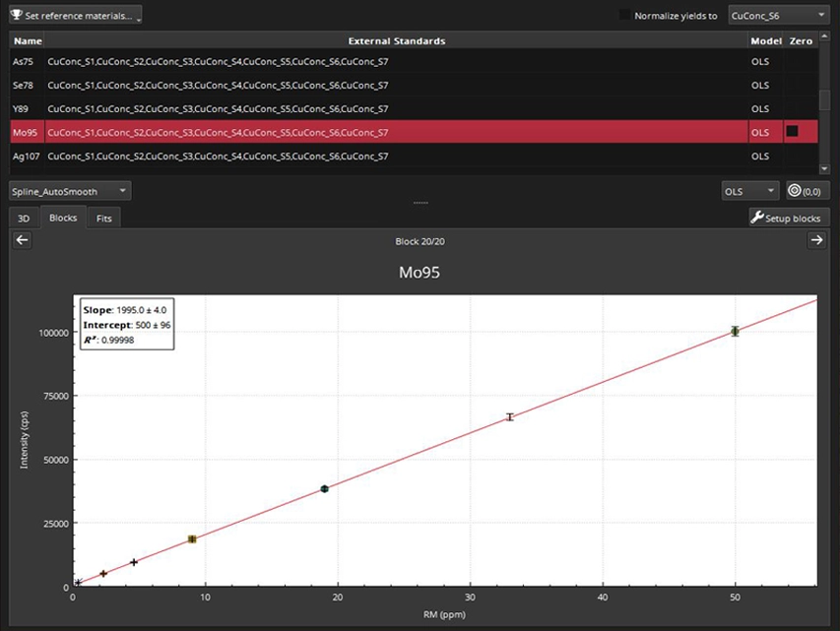Click the dropdown arrow beside Spline_AutoSmooth
Image resolution: width=840 pixels, height=631 pixels.
(122, 190)
